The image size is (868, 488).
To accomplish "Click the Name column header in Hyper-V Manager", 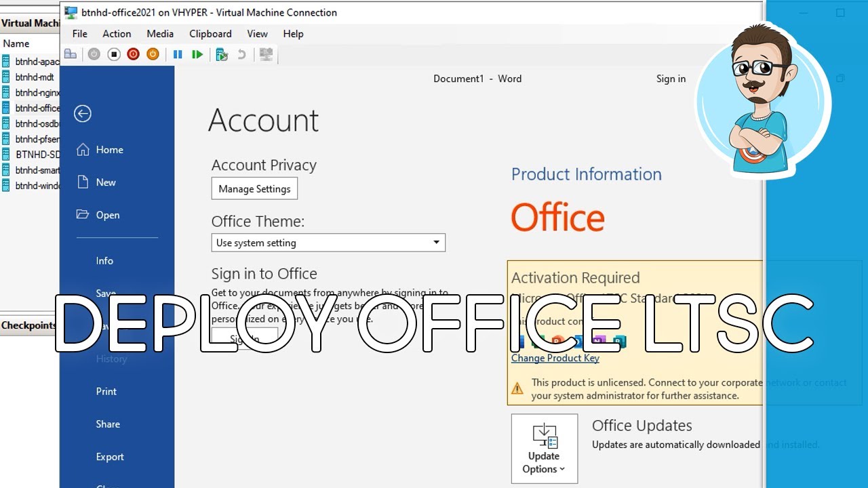I will [16, 43].
